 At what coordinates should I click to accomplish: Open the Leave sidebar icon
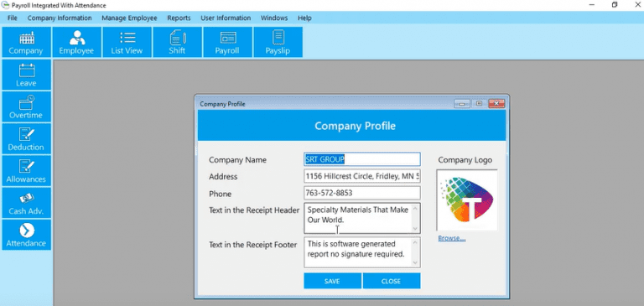click(26, 75)
